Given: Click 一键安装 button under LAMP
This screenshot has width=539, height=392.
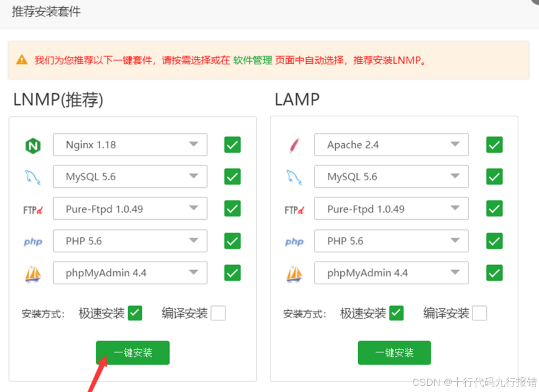Looking at the screenshot, I should click(x=394, y=352).
